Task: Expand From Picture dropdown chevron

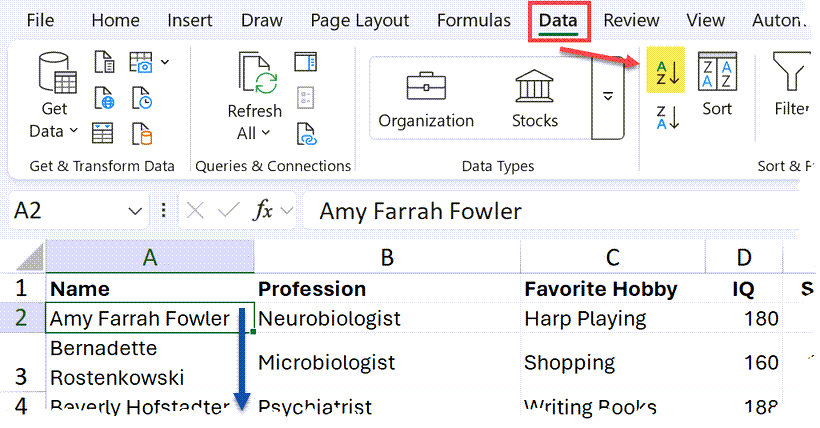Action: pos(165,62)
